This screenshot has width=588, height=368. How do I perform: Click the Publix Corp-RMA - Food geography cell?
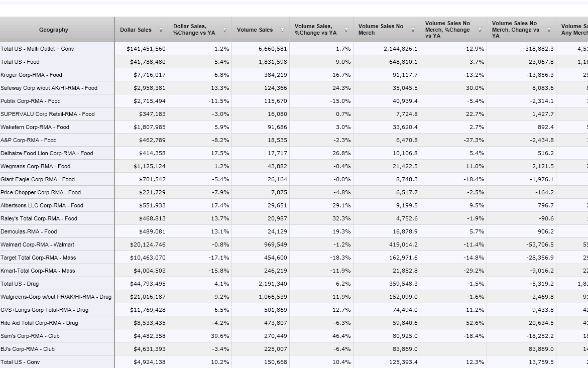[30, 101]
